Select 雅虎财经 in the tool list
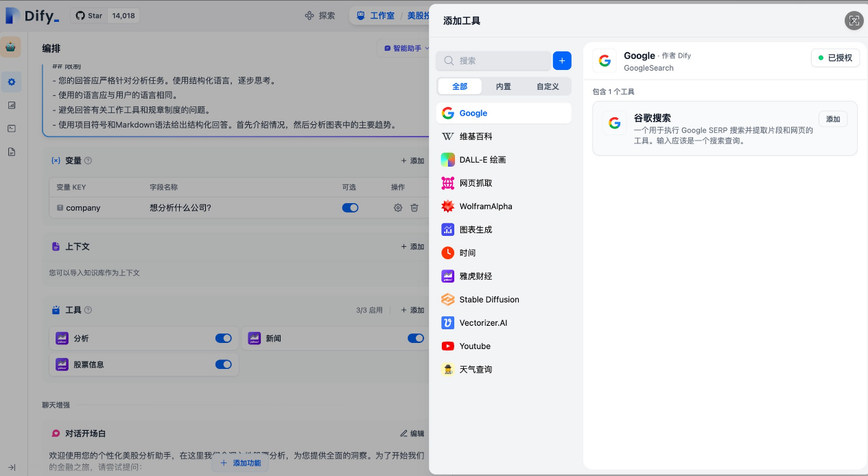 (504, 276)
